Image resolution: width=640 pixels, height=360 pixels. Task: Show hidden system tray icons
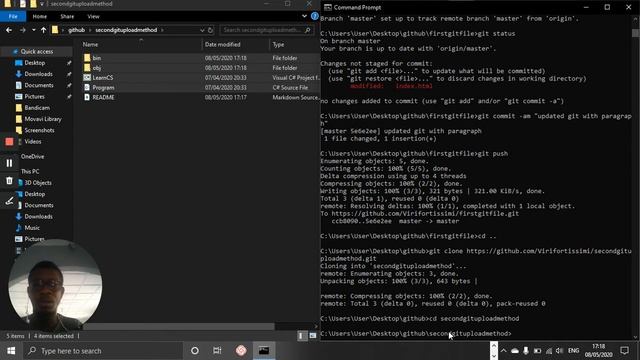tap(504, 351)
